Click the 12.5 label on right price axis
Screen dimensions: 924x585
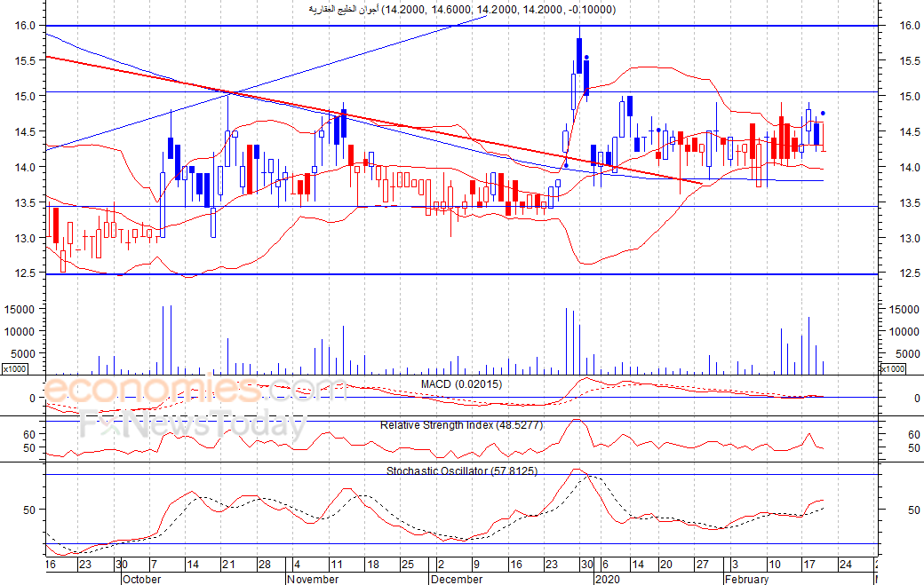tap(910, 273)
